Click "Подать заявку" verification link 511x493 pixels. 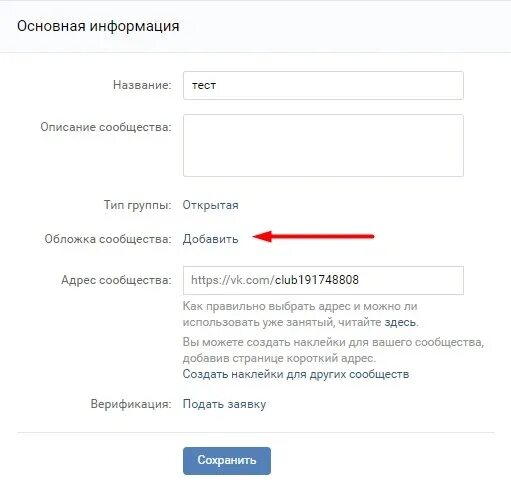click(224, 404)
